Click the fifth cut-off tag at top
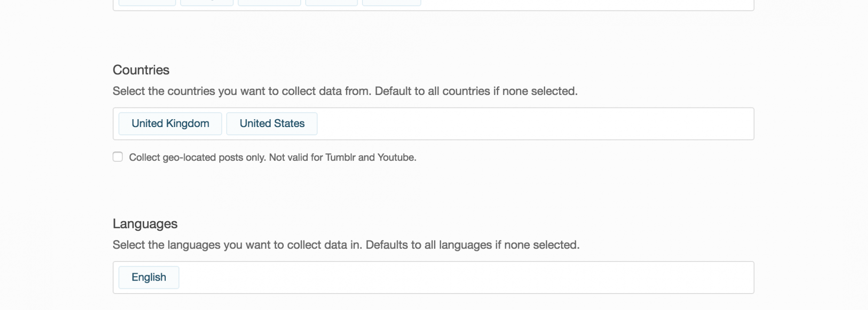Screen dimensions: 868x310 point(391,3)
